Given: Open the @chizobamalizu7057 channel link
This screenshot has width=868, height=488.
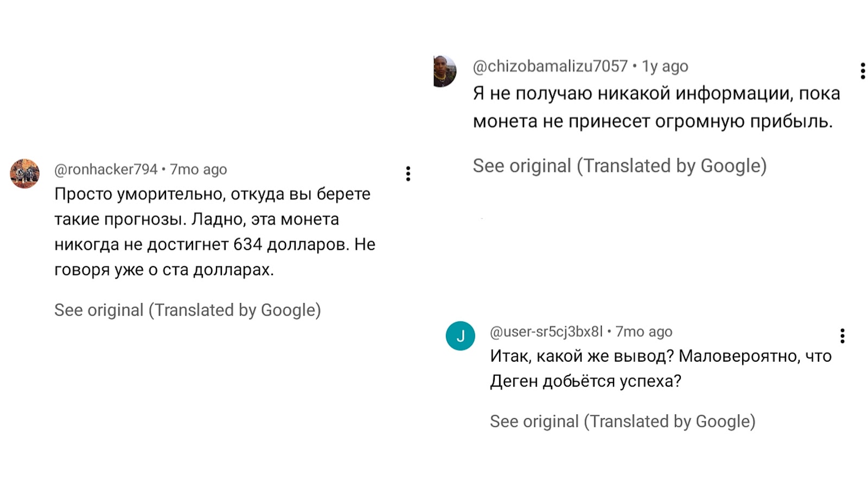Looking at the screenshot, I should pos(550,66).
